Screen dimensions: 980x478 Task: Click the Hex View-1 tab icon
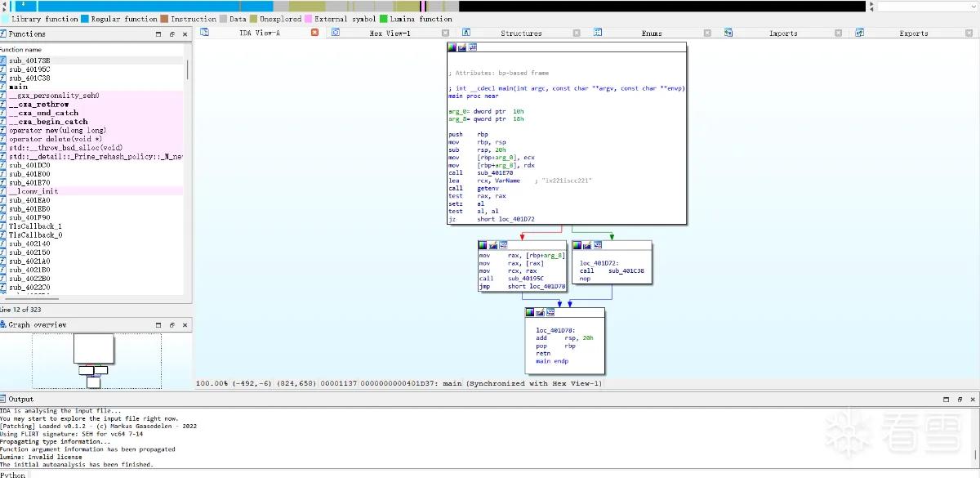336,33
